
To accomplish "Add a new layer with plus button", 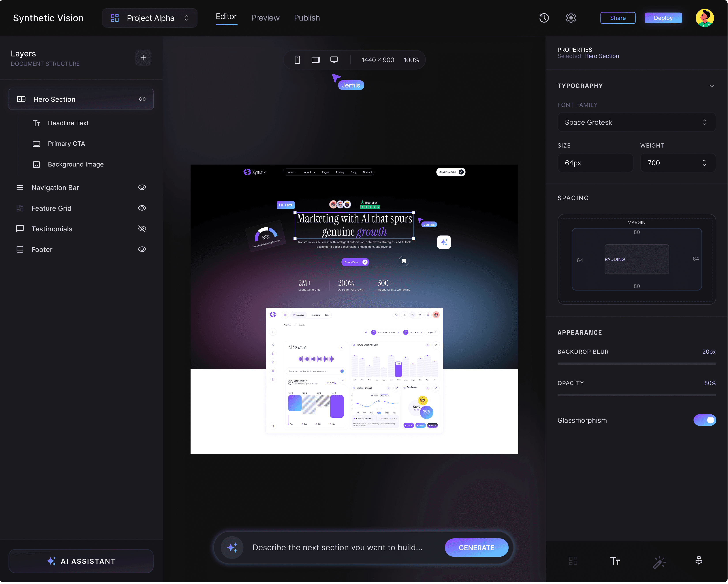I will 143,58.
